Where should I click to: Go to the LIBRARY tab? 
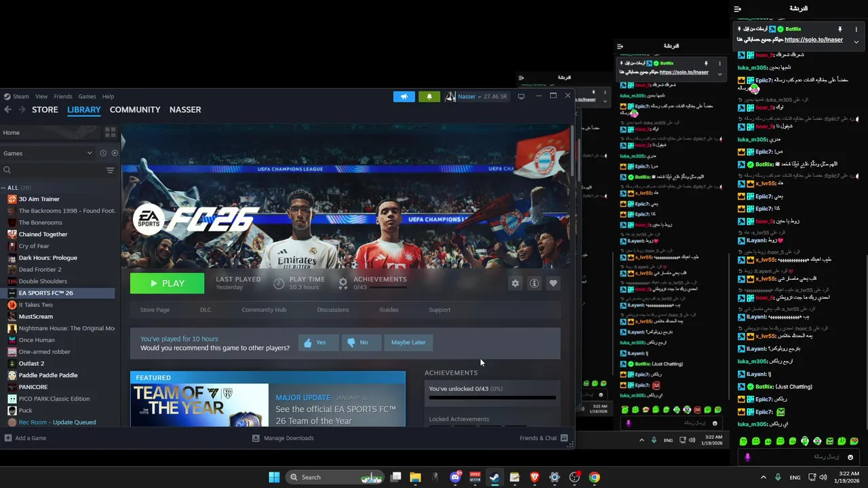84,110
